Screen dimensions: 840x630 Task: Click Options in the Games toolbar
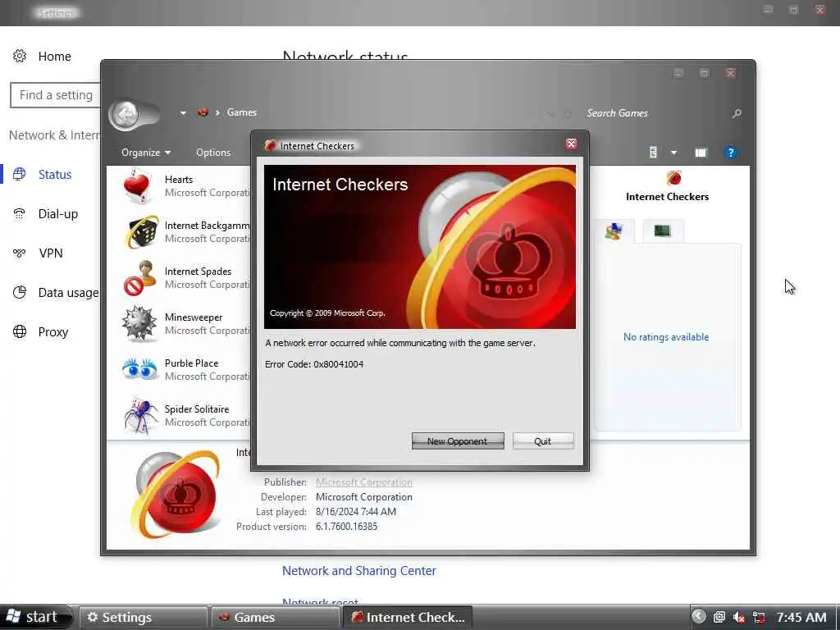[x=213, y=153]
